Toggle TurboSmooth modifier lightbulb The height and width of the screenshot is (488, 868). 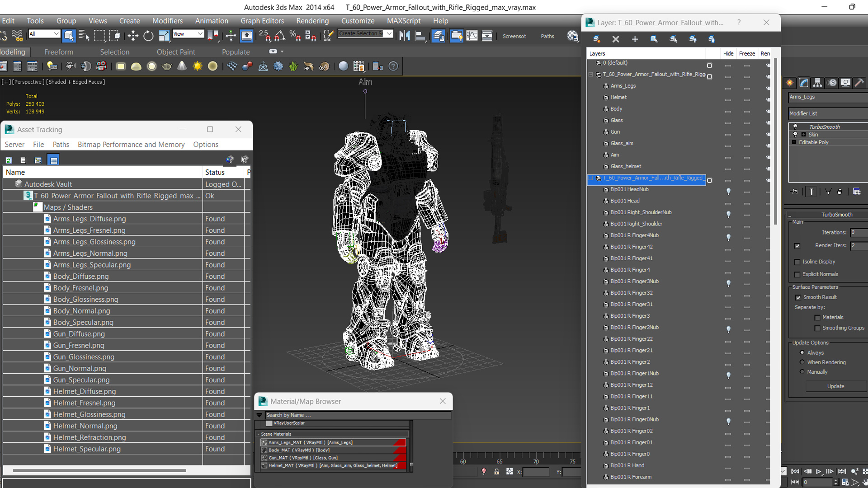795,127
